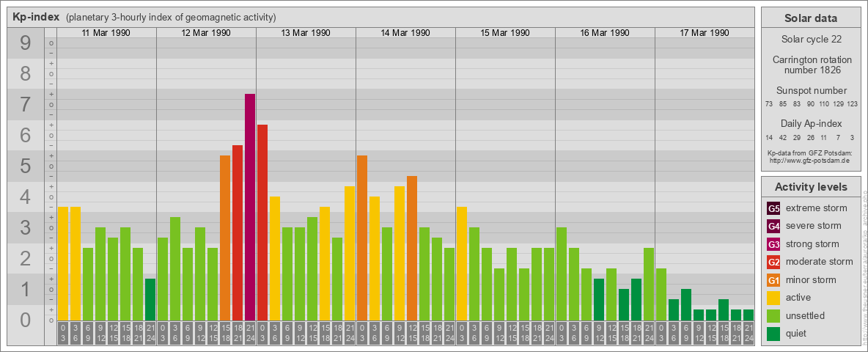Viewport: 868px width, 352px height.
Task: Click the G4 severe storm legend badge
Action: tap(773, 226)
